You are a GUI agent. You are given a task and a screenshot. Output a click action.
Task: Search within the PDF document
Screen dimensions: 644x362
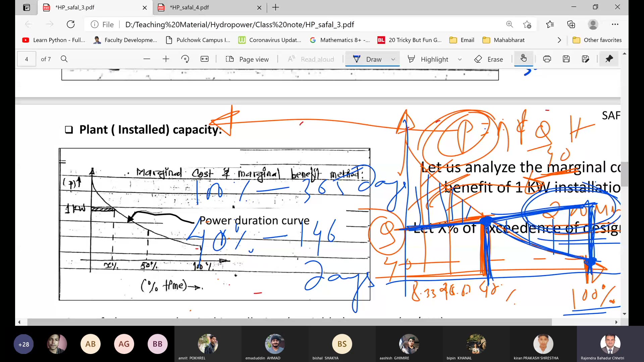64,59
